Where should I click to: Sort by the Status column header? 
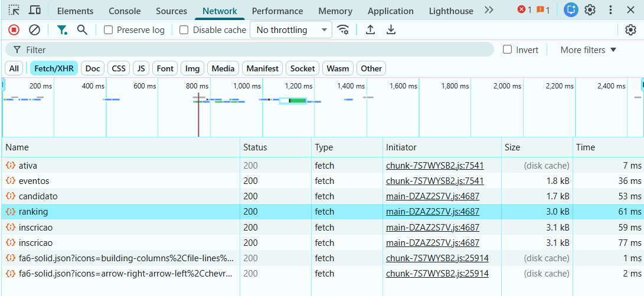coord(276,147)
